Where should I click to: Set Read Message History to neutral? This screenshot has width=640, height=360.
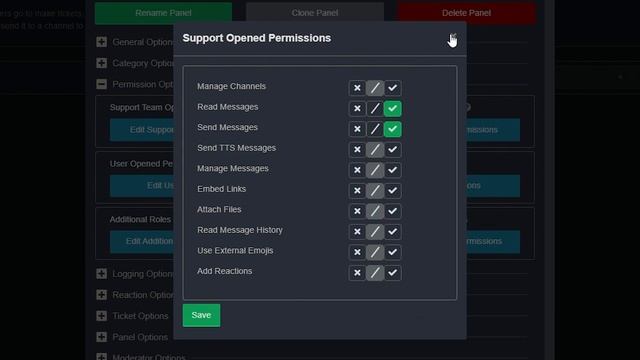click(375, 231)
